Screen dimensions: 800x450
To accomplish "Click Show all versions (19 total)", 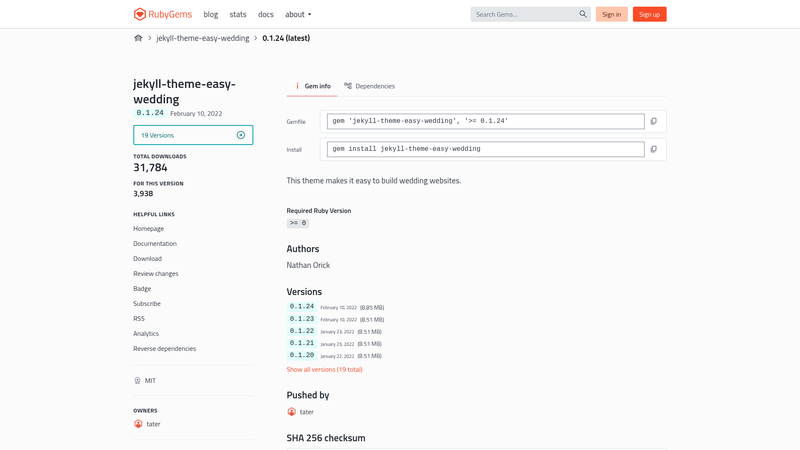I will [x=324, y=369].
